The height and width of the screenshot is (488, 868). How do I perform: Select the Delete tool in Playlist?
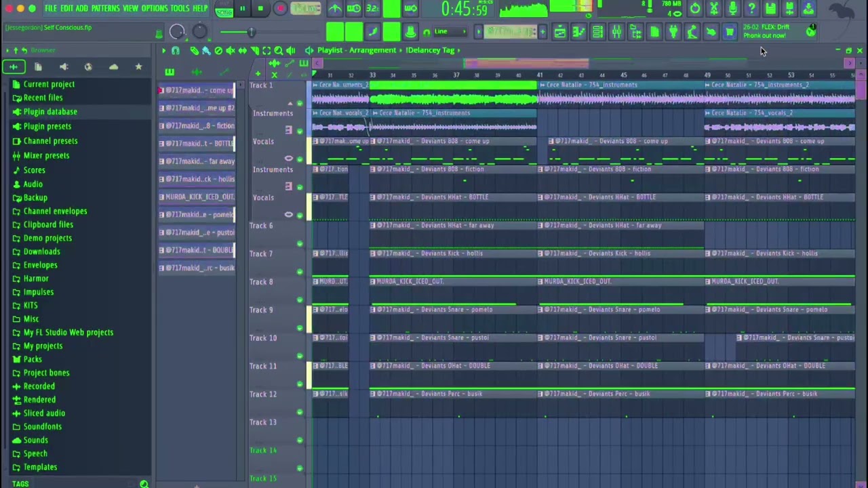pyautogui.click(x=218, y=50)
